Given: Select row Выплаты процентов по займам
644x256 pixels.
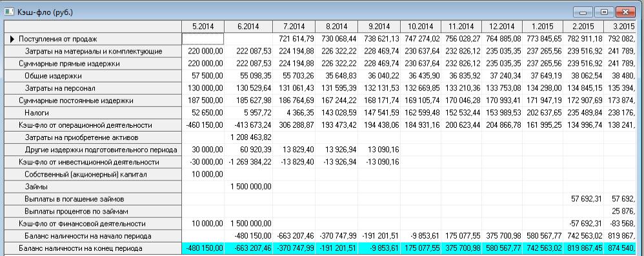Looking at the screenshot, I should point(93,212).
